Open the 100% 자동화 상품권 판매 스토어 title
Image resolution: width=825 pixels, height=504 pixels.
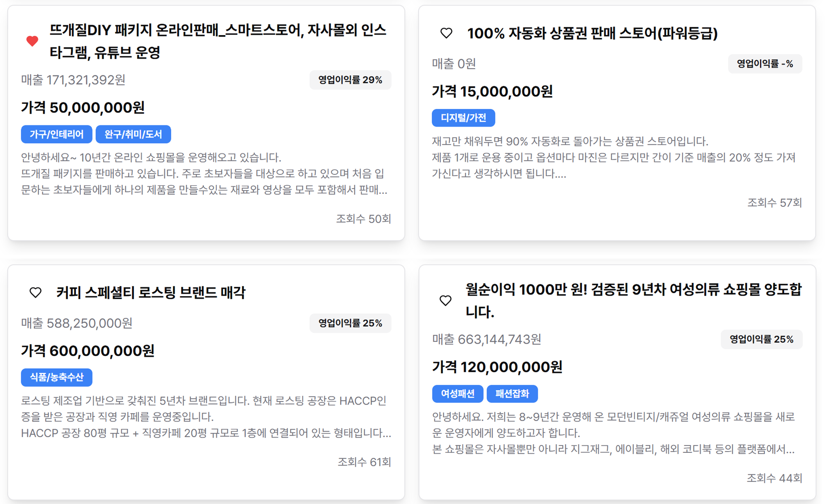592,33
